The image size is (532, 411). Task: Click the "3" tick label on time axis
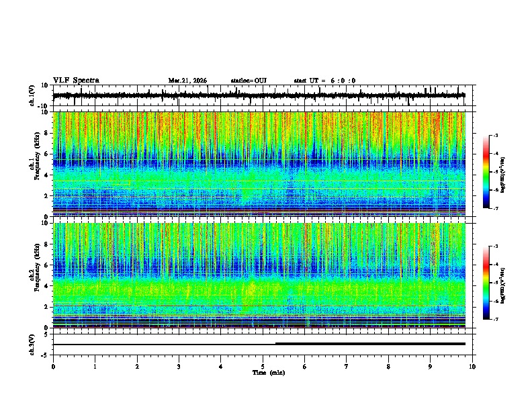179,367
